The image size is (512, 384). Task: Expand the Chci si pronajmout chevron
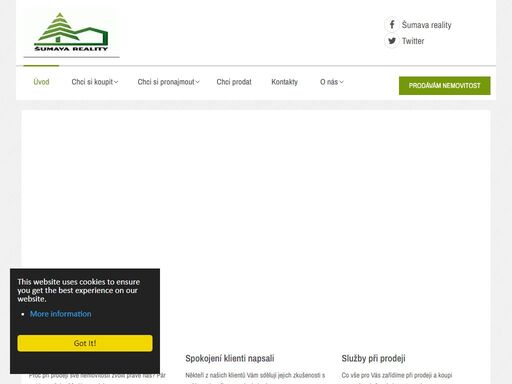coord(198,82)
